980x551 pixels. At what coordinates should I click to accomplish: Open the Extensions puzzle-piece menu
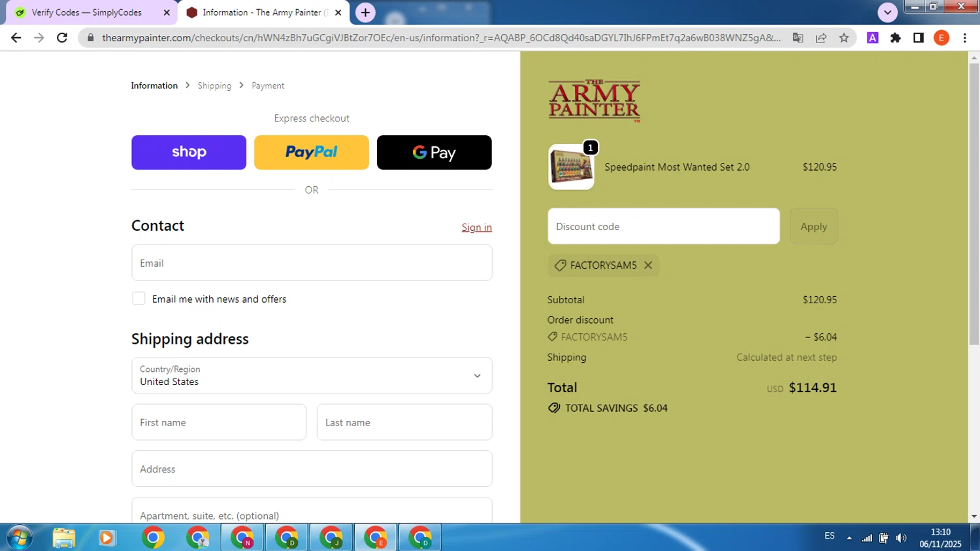click(x=896, y=38)
